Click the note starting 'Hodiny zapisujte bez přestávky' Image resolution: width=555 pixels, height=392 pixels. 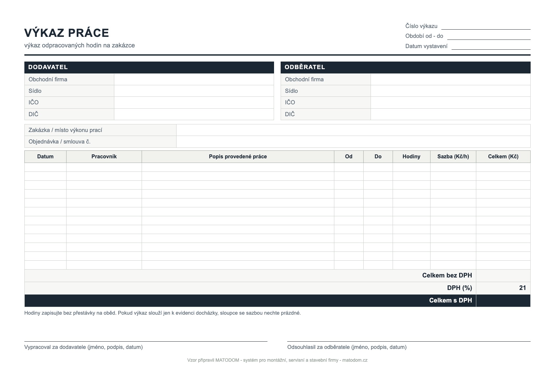pyautogui.click(x=162, y=313)
